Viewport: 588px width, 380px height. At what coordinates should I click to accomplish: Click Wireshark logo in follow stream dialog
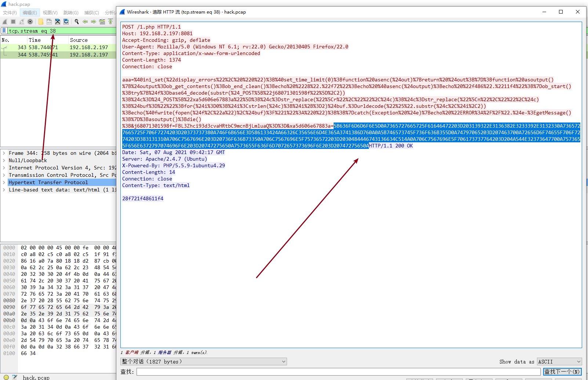(122, 12)
